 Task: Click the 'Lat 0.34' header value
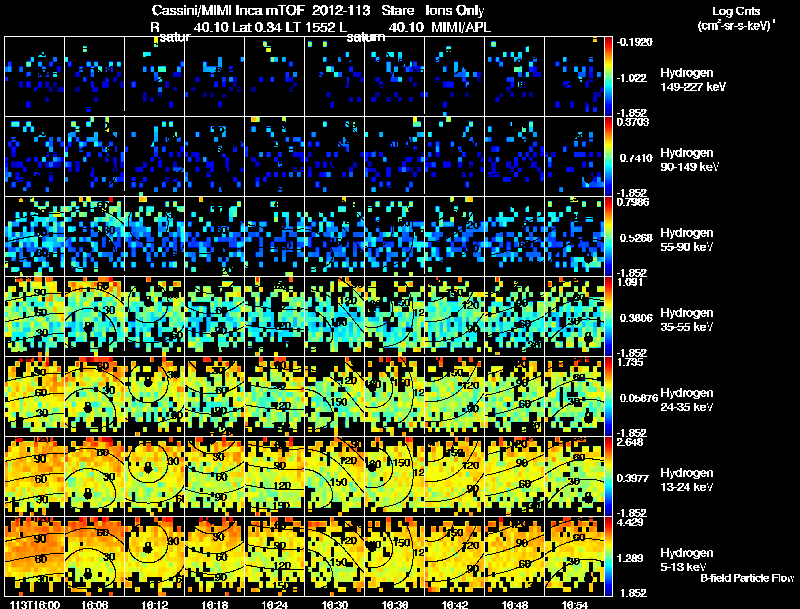(x=257, y=27)
